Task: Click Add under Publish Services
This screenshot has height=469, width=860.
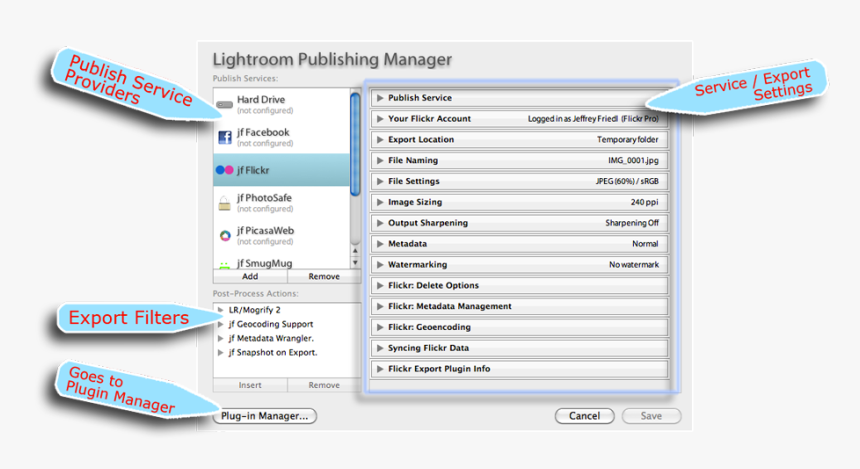Action: [250, 276]
